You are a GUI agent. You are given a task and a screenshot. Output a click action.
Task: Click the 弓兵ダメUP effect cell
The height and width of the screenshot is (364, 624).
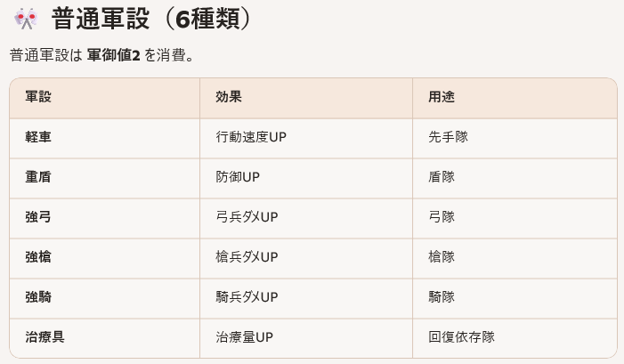247,217
